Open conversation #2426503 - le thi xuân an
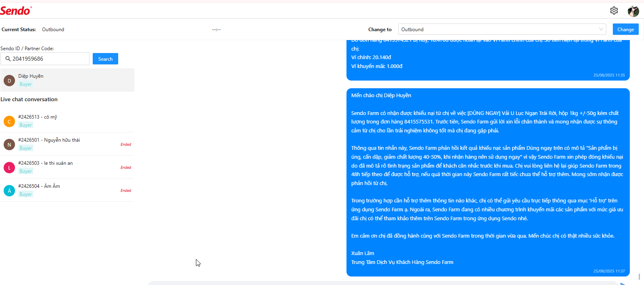Viewport: 644px width, 285px height. coord(67,167)
